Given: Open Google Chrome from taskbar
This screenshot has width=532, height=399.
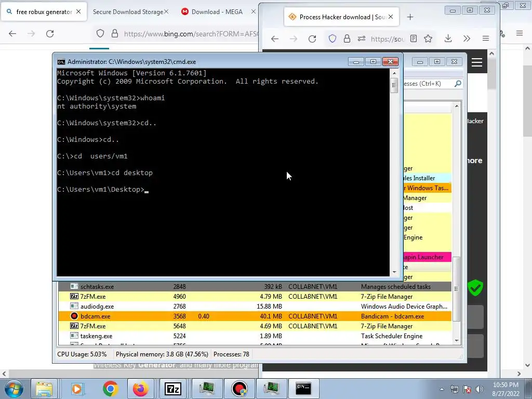Looking at the screenshot, I should click(110, 389).
